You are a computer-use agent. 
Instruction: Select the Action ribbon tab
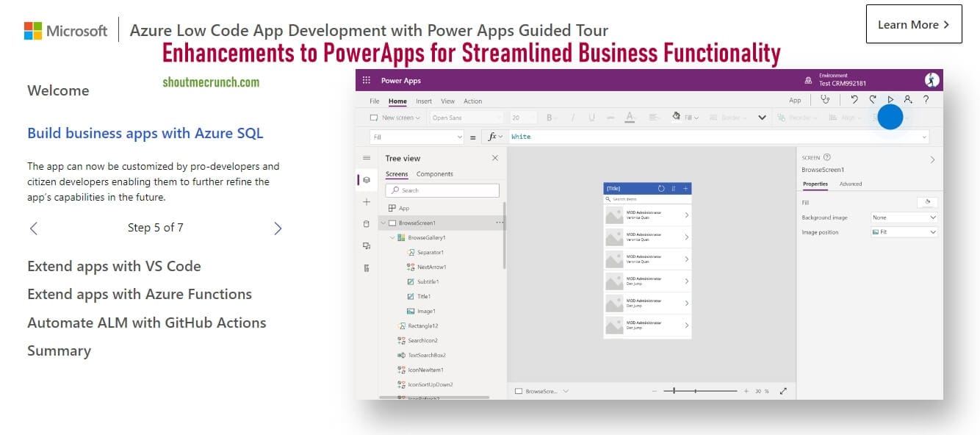(473, 101)
